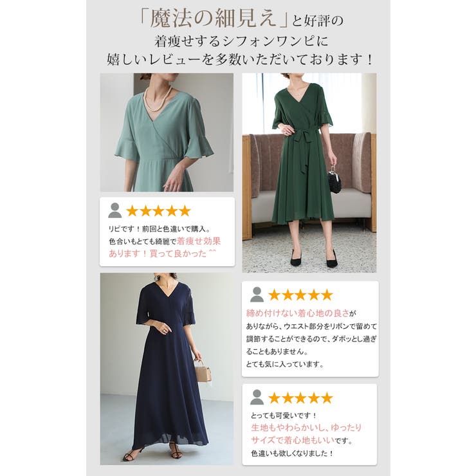Screen dimensions: 476x476
Task: Click the first star of second review
Action: (x=274, y=295)
